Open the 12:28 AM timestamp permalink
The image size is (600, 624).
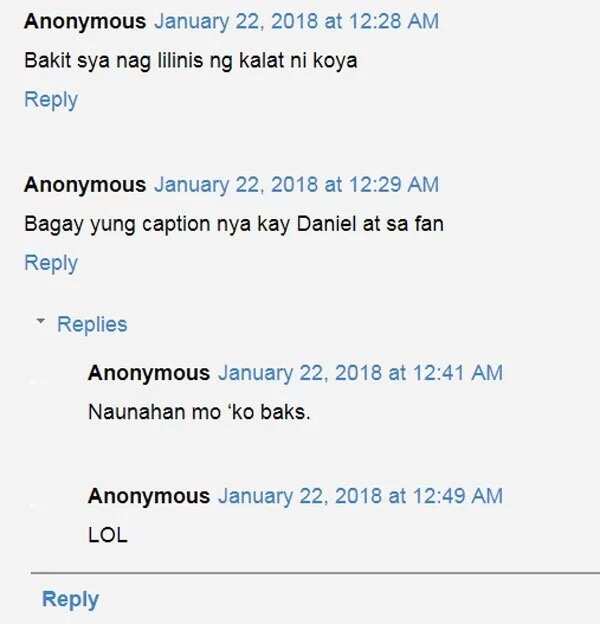296,21
